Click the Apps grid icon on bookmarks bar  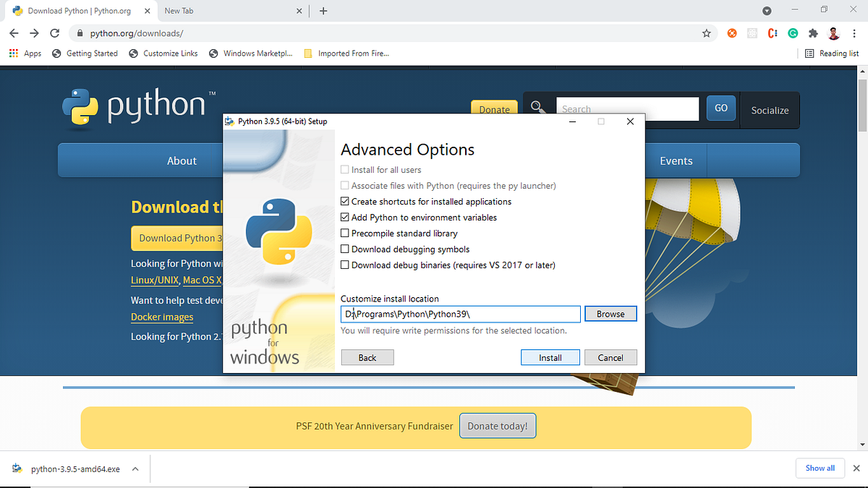13,53
